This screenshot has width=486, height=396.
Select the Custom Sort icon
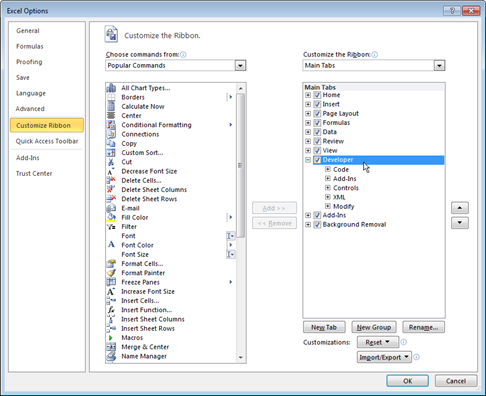click(x=111, y=153)
